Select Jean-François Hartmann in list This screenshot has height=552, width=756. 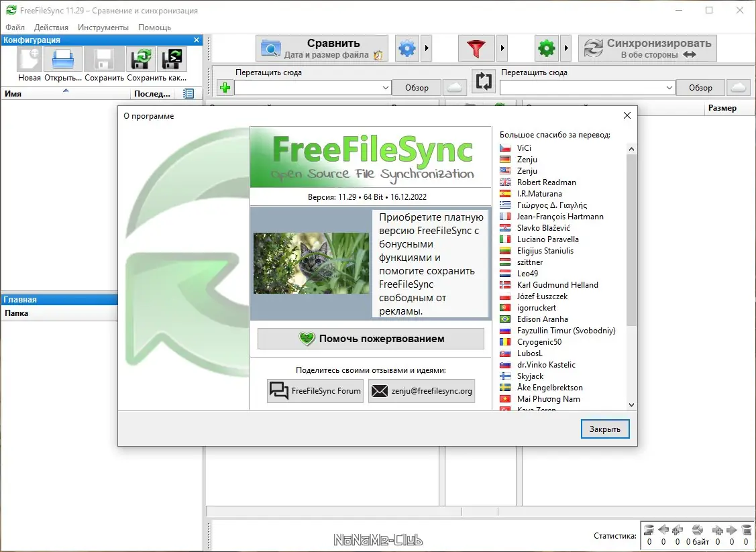tap(560, 217)
